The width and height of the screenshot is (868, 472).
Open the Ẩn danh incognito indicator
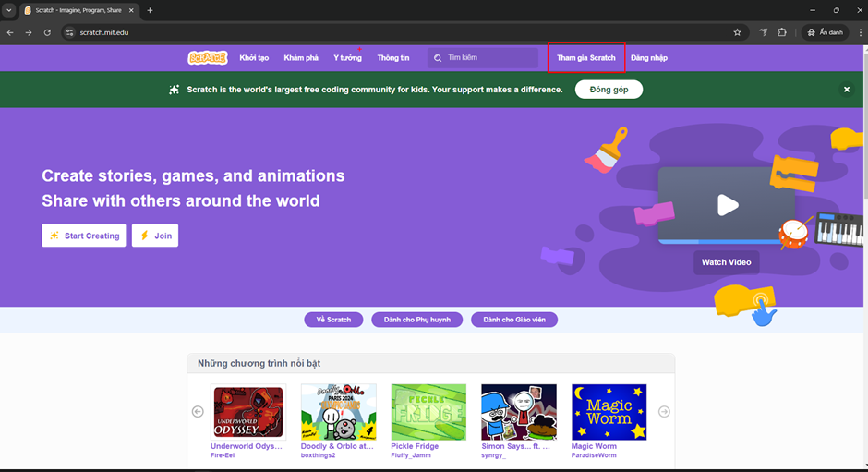(x=825, y=32)
